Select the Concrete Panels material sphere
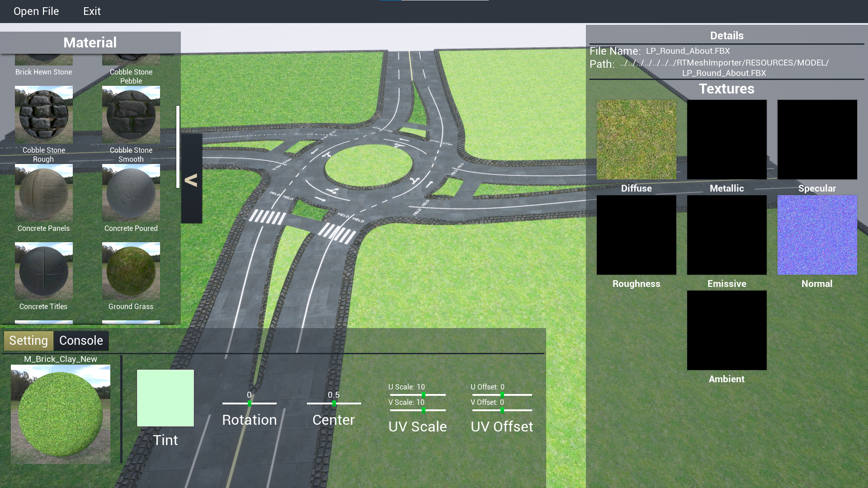Viewport: 868px width, 488px height. pos(43,192)
